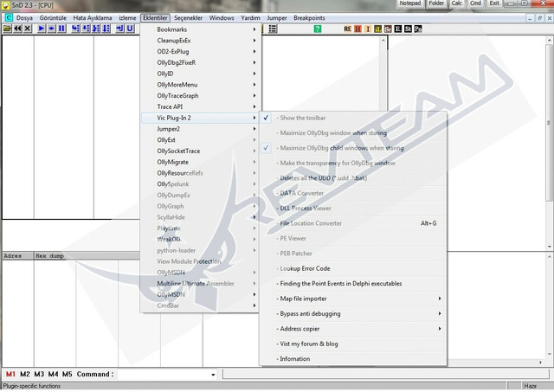Viewport: 554px width, 392px height.
Task: Enable Maximize OllyDbg window when starting
Action: pyautogui.click(x=353, y=133)
